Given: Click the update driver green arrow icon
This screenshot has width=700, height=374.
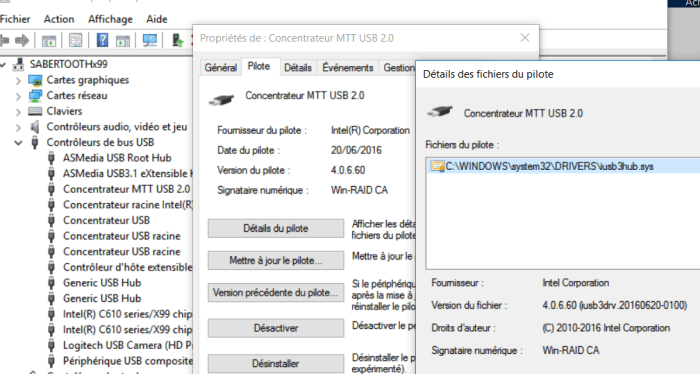Looking at the screenshot, I should pyautogui.click(x=178, y=40).
